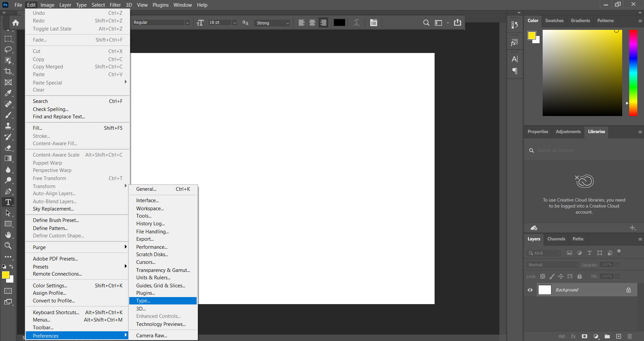Image resolution: width=644 pixels, height=341 pixels.
Task: Open the font size 18 pt dropdown
Action: point(235,23)
